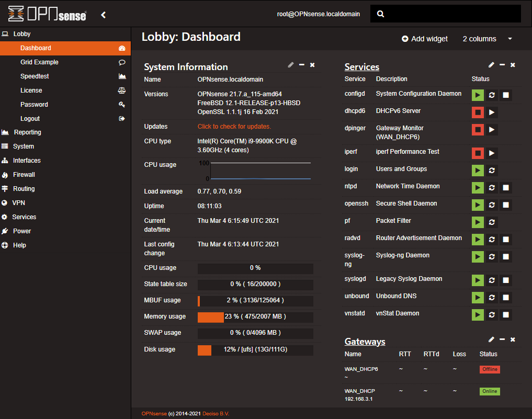This screenshot has height=419, width=532.
Task: Edit the System Information widget
Action: tap(291, 65)
